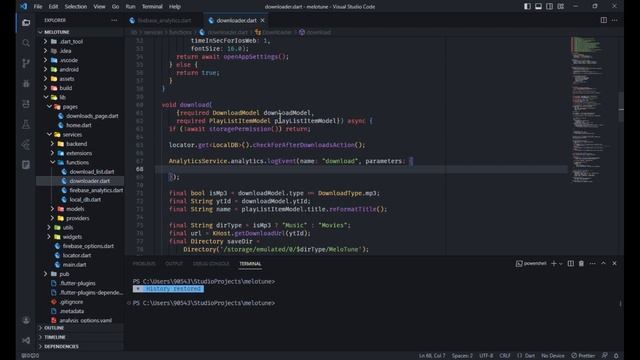640x360 pixels.
Task: Open Run and Debug view
Action: point(26,84)
